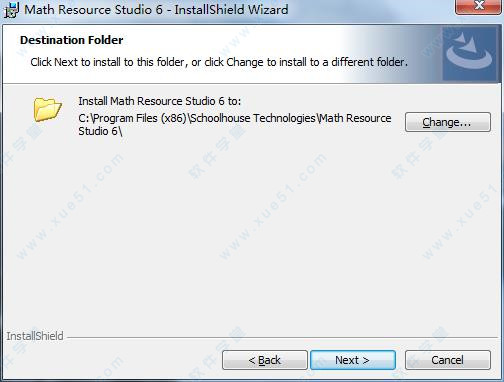The image size is (504, 382).
Task: Click the 'Click Next to install' instruction text
Action: (219, 62)
